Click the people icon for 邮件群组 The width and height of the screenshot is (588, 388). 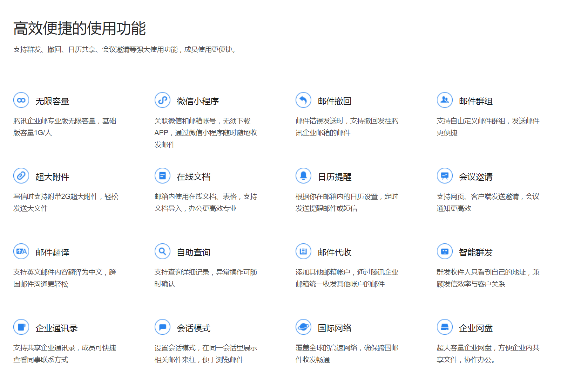click(x=445, y=100)
